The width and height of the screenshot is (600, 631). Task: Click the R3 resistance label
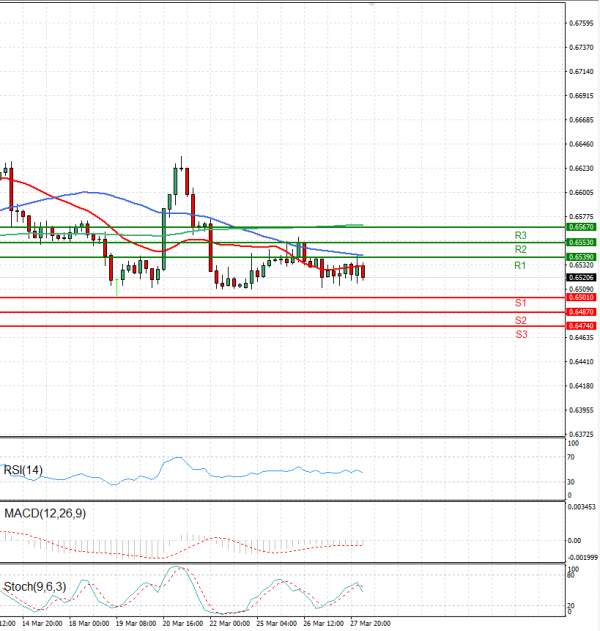coord(520,235)
